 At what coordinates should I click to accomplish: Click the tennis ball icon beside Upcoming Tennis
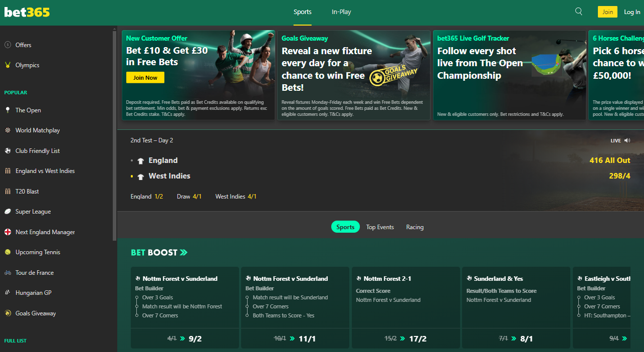pos(8,252)
